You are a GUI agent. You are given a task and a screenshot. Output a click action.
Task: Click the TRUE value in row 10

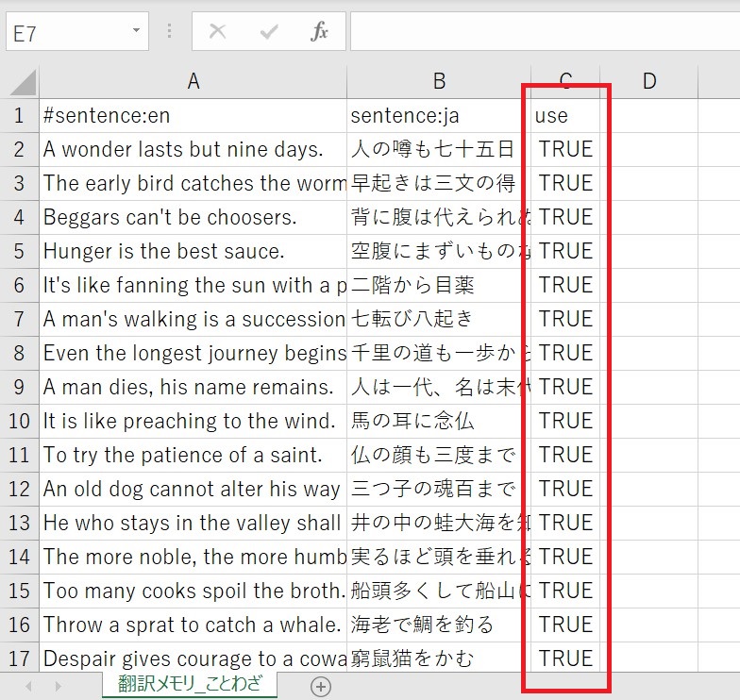[x=565, y=421]
